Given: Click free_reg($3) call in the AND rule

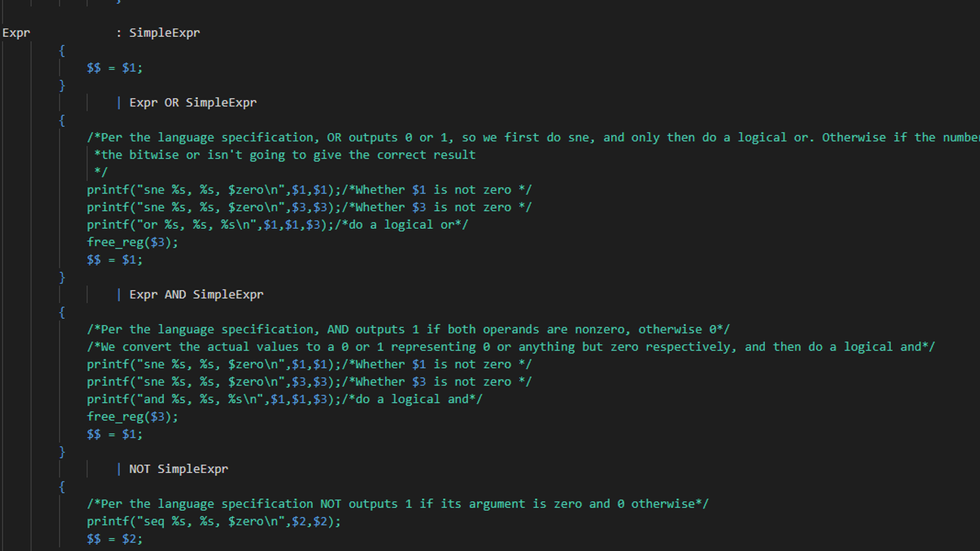Looking at the screenshot, I should click(x=132, y=416).
